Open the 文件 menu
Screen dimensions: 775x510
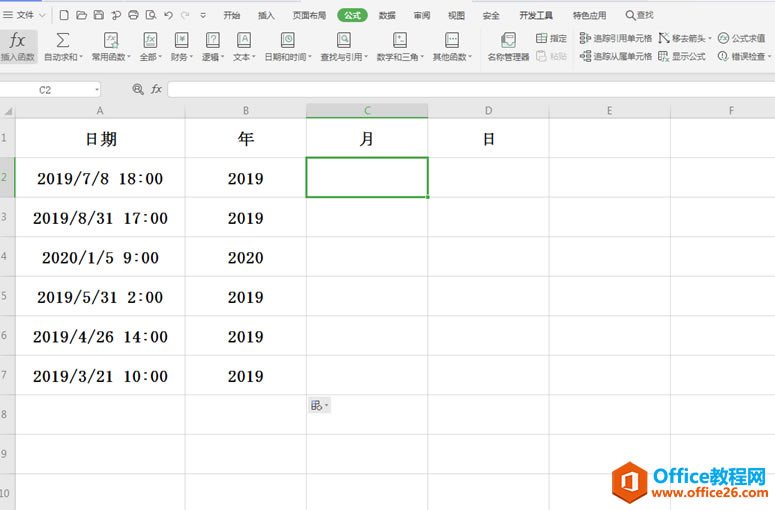tap(24, 15)
